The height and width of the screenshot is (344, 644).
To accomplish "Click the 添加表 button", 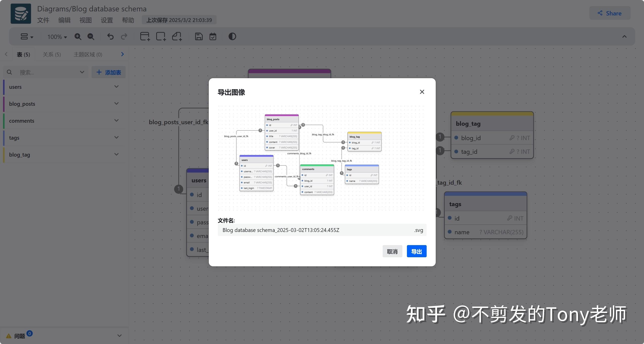I will point(108,72).
